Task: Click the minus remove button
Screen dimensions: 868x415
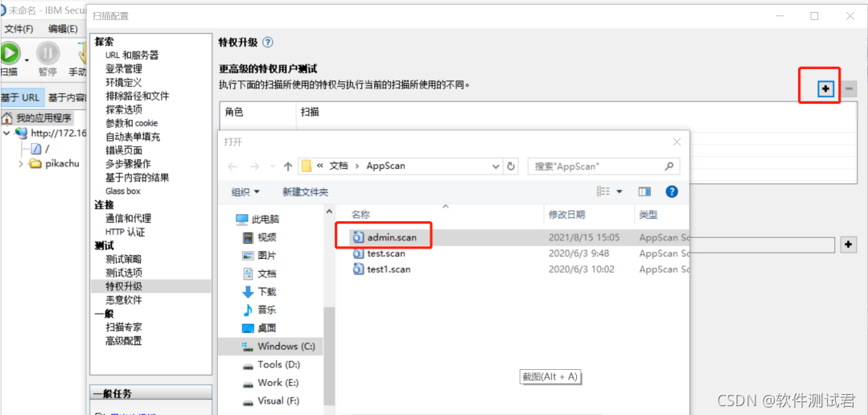Action: pyautogui.click(x=849, y=88)
